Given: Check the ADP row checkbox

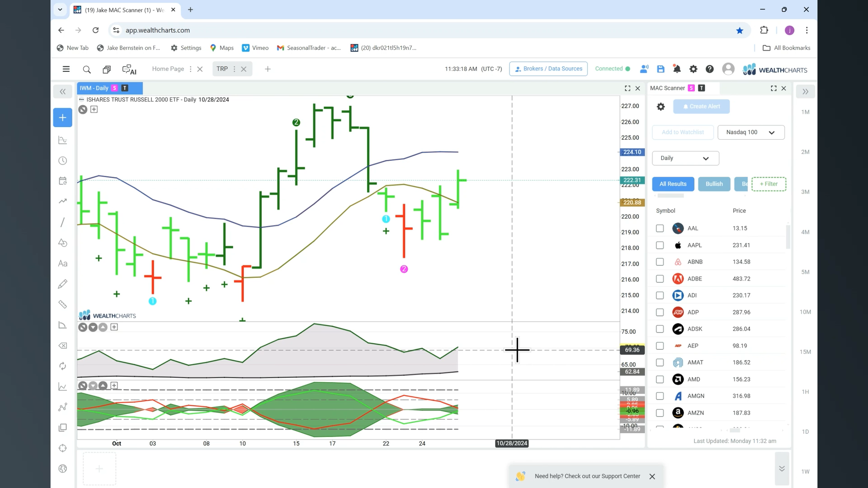Looking at the screenshot, I should [x=660, y=312].
